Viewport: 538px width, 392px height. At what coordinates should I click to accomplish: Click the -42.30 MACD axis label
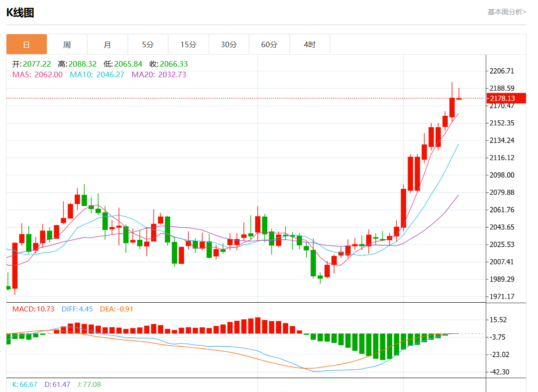click(499, 372)
